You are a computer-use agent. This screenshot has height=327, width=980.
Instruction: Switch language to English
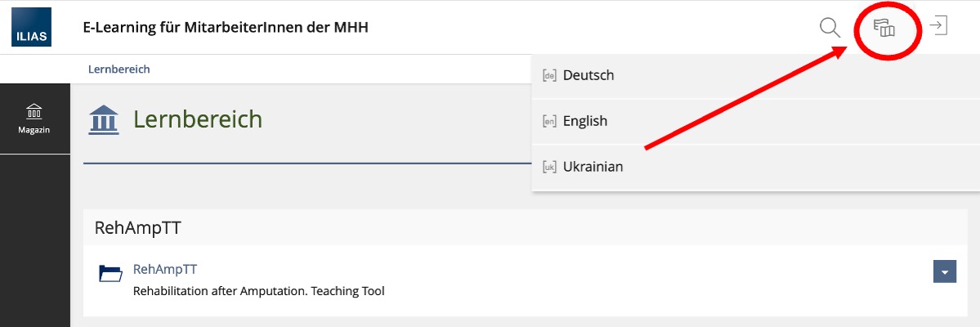pos(585,121)
